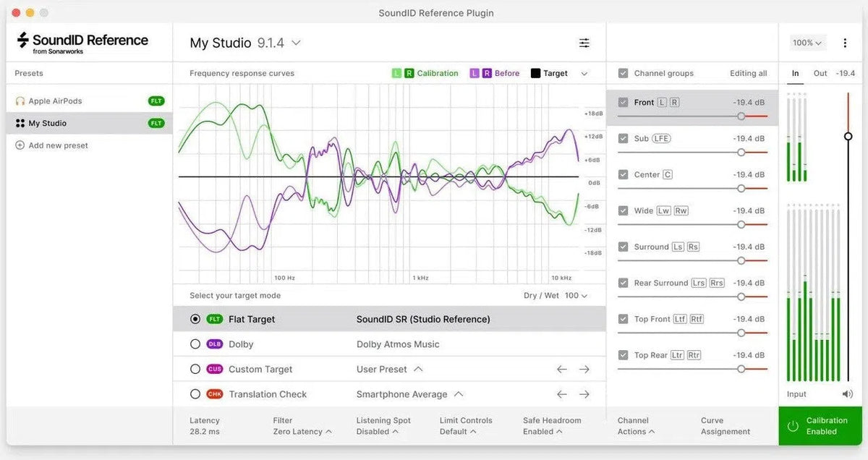Open the three-dot overflow menu
Viewport: 868px width, 460px height.
point(844,43)
